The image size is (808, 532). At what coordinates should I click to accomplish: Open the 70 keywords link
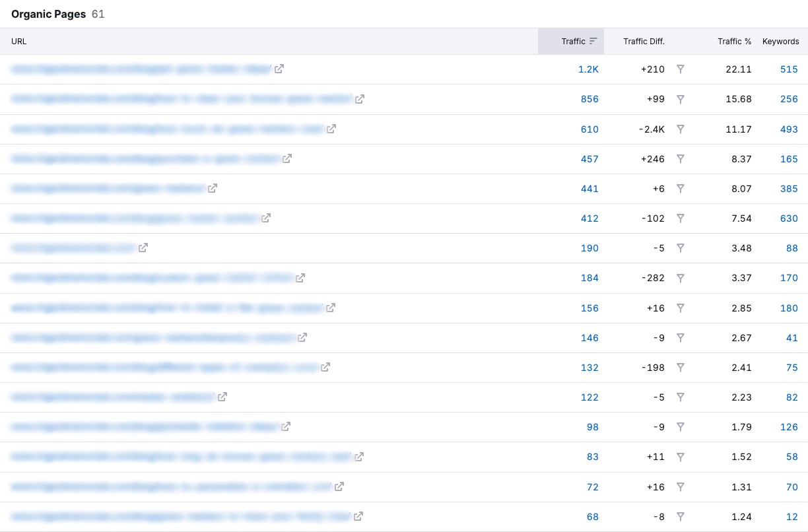(792, 486)
